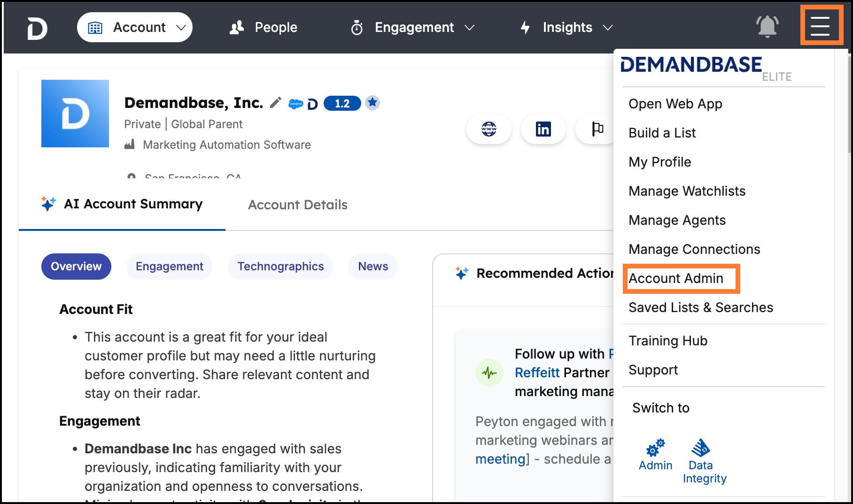
Task: Click the Reffeitt contact link
Action: pos(537,373)
